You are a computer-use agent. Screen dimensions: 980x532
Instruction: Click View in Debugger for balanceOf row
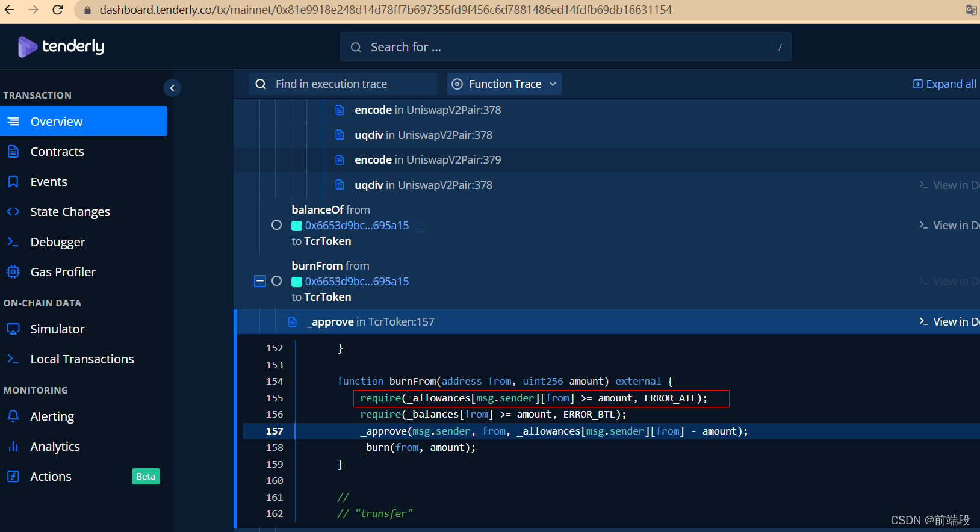949,225
